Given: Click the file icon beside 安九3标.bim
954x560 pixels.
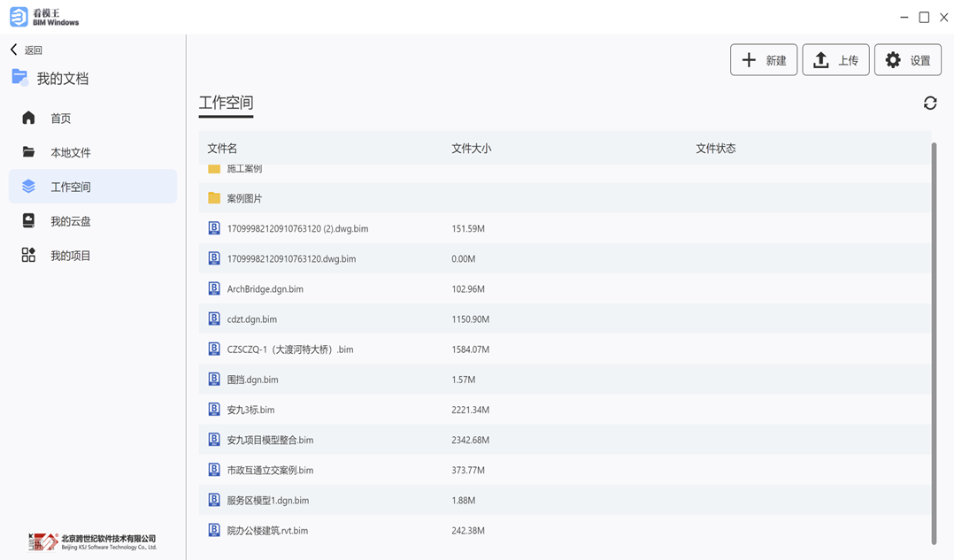Looking at the screenshot, I should click(214, 410).
